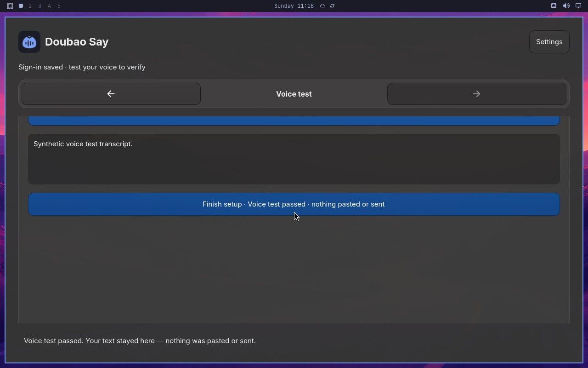Click the refresh sync icon in the top bar
This screenshot has width=588, height=368.
[x=332, y=6]
